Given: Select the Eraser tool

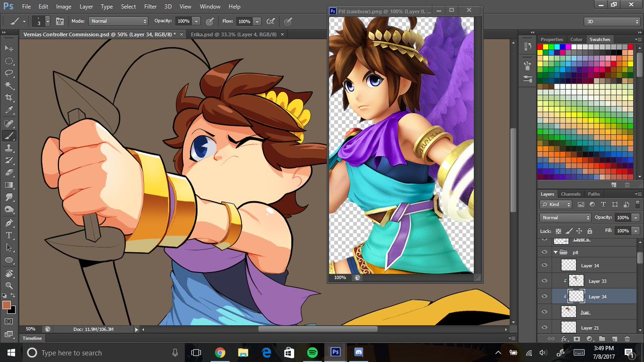Looking at the screenshot, I should click(x=9, y=173).
